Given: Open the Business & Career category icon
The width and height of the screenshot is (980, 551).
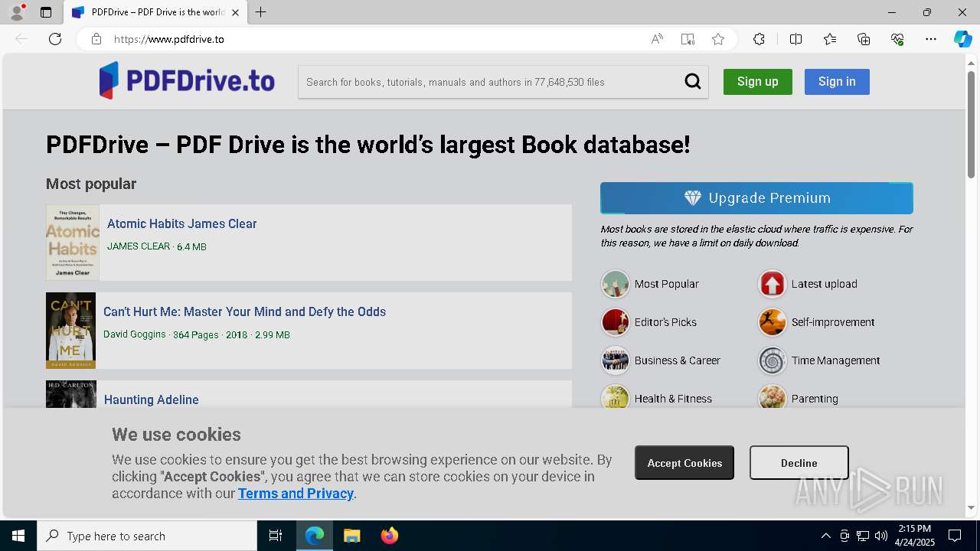Looking at the screenshot, I should tap(615, 360).
